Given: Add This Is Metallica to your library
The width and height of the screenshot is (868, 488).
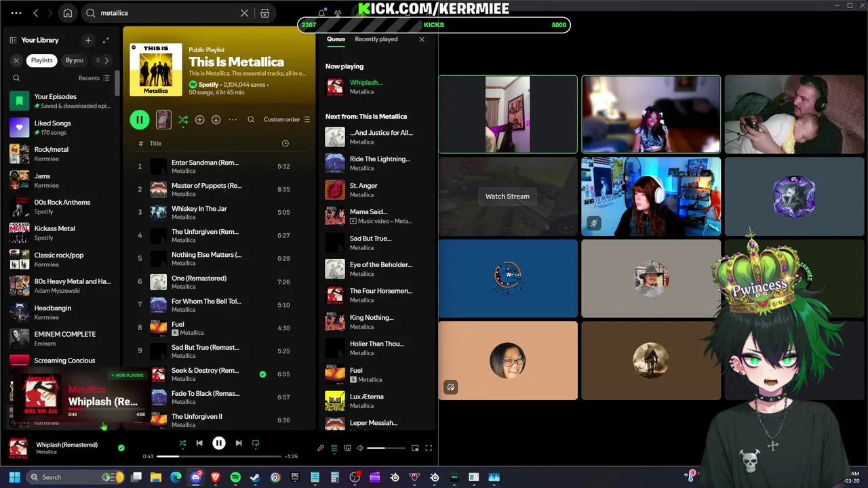Looking at the screenshot, I should pos(199,120).
